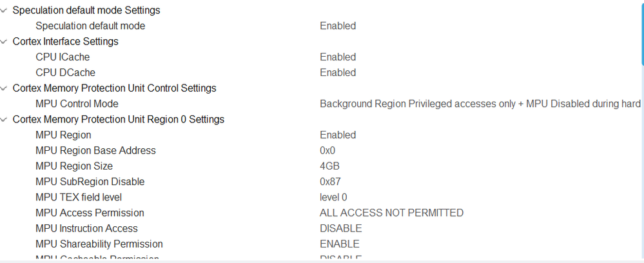Select the MPU Region Base Address row label

click(x=95, y=150)
